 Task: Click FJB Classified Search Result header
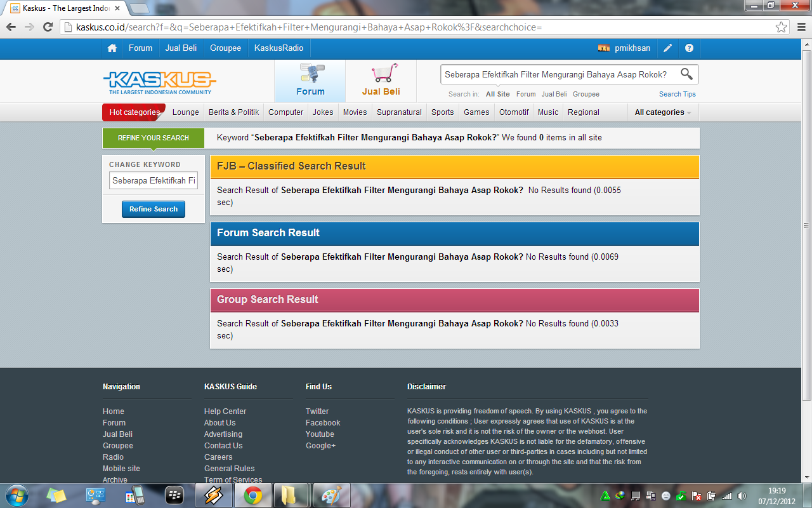coord(455,166)
